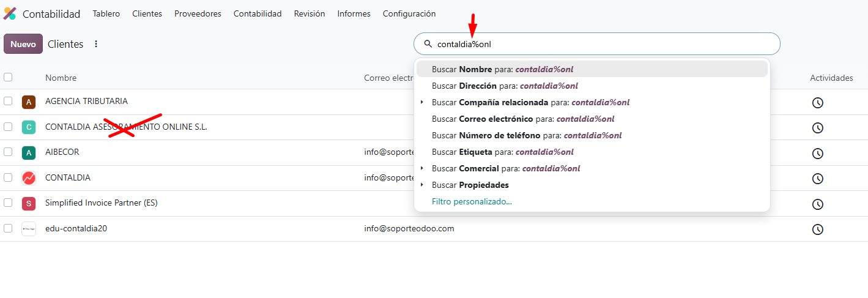
Task: Open the CONTALDIA ASESORAMIENTO ONLINE S.L. record
Action: [x=126, y=127]
